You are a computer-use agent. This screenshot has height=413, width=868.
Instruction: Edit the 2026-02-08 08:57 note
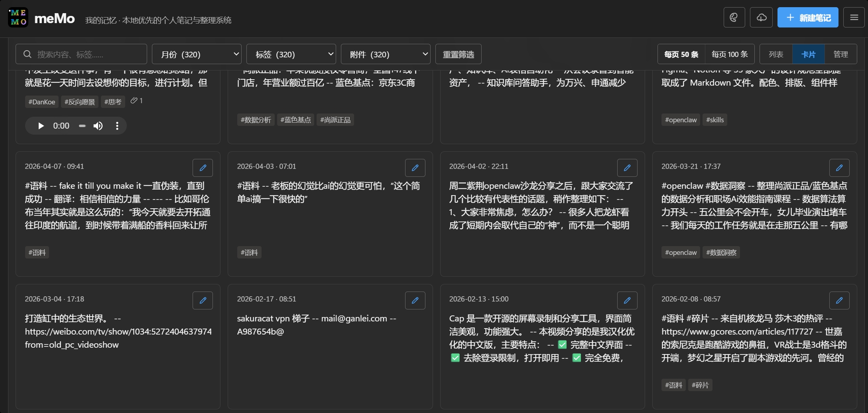click(839, 300)
